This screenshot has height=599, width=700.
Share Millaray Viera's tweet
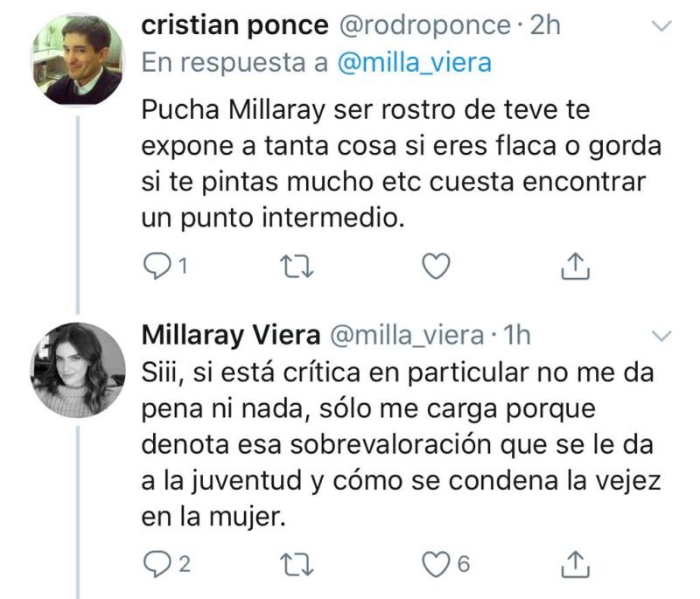coord(576,563)
